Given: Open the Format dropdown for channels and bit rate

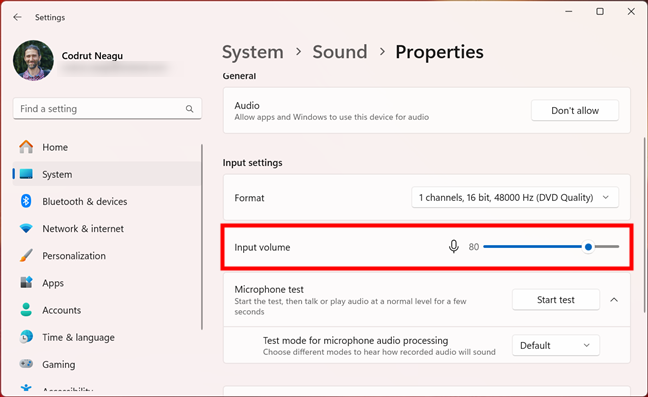Looking at the screenshot, I should (x=515, y=197).
